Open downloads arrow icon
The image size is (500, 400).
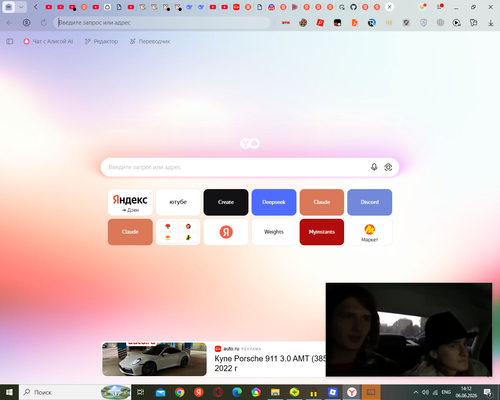(491, 23)
